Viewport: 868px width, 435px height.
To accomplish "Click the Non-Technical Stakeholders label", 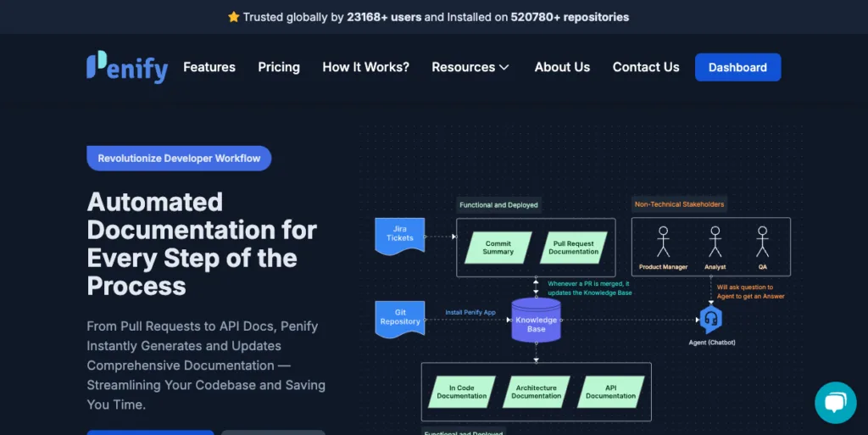I will (x=679, y=204).
